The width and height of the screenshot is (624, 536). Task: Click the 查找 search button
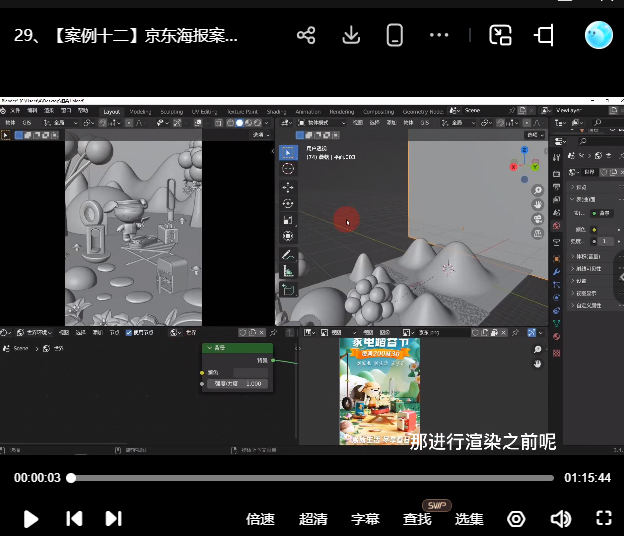[417, 519]
